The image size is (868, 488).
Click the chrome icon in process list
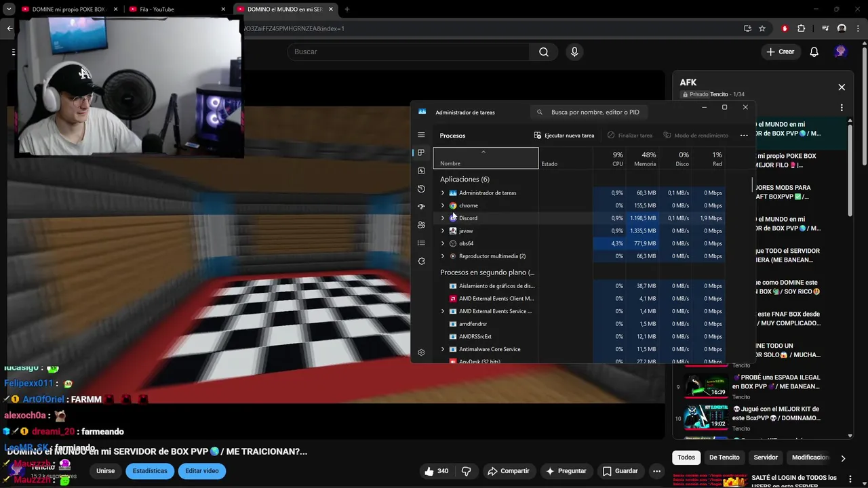[x=453, y=205]
